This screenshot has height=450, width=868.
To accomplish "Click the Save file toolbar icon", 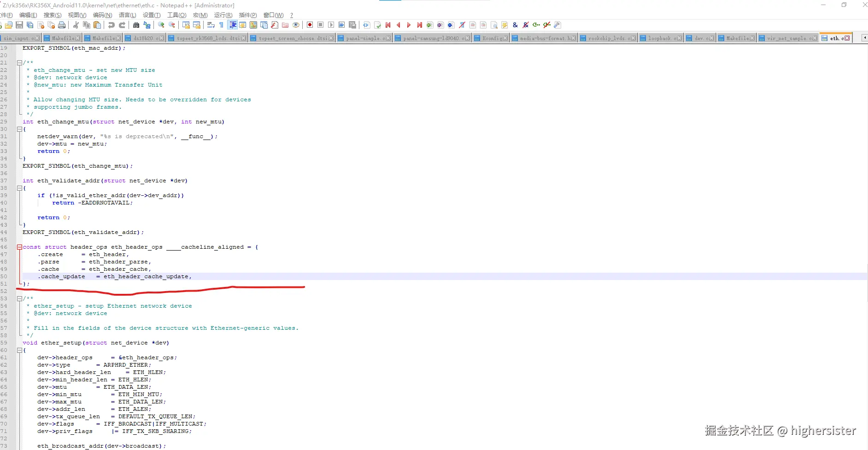I will 19,25.
